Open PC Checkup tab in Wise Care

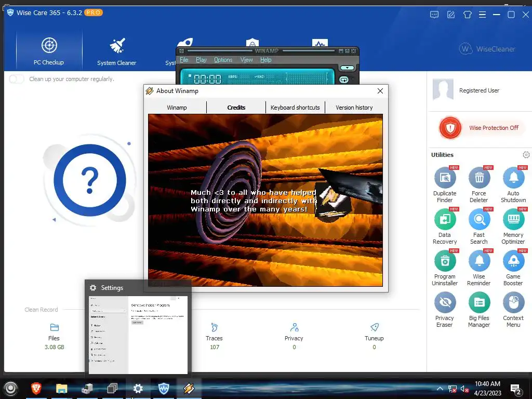(x=49, y=51)
